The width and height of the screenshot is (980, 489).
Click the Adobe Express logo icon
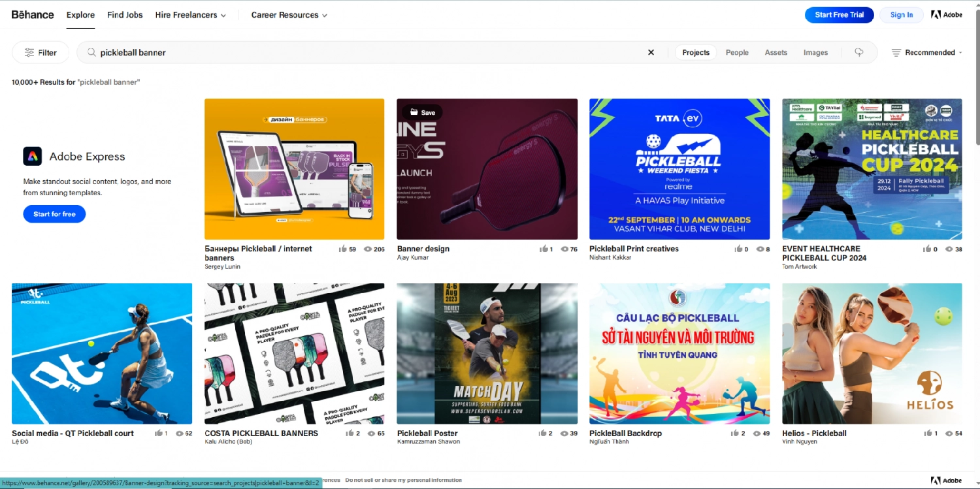[33, 156]
